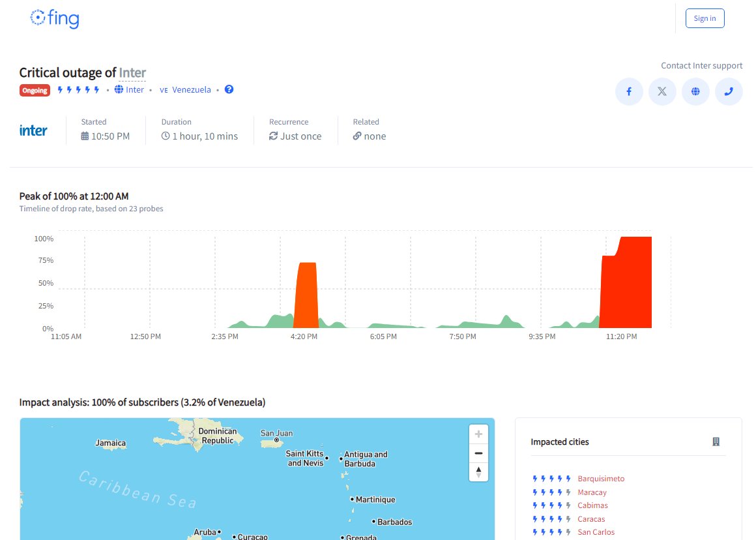Click San Juan marker on map

click(x=277, y=440)
